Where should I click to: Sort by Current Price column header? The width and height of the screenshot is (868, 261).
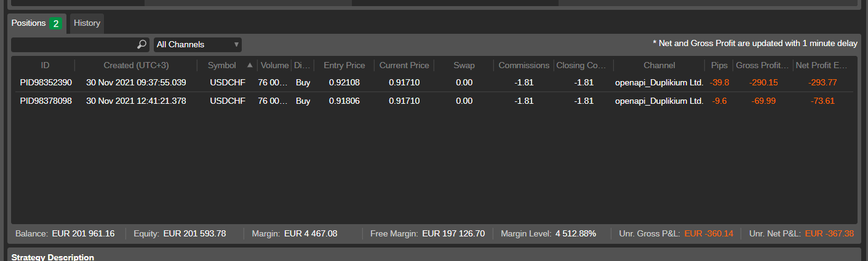(404, 65)
